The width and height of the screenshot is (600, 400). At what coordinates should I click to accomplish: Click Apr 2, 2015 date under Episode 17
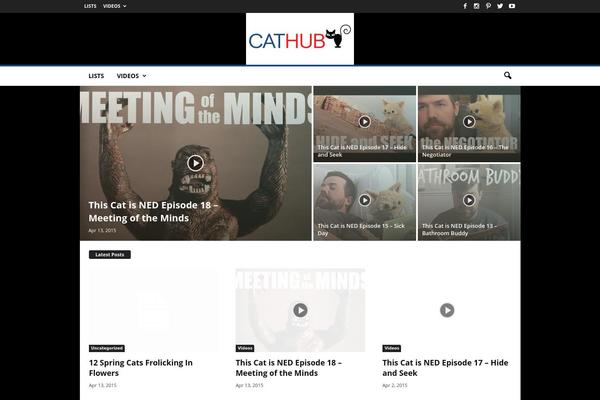(395, 385)
